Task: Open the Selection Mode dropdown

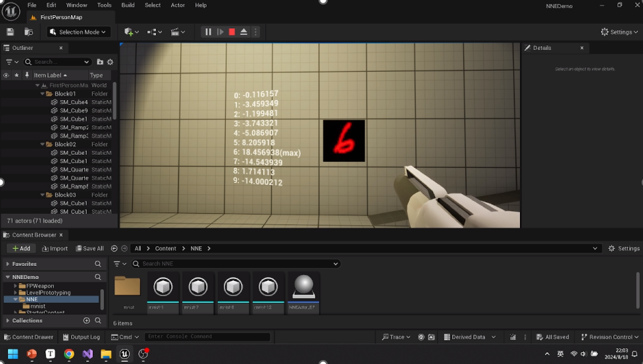Action: (78, 32)
